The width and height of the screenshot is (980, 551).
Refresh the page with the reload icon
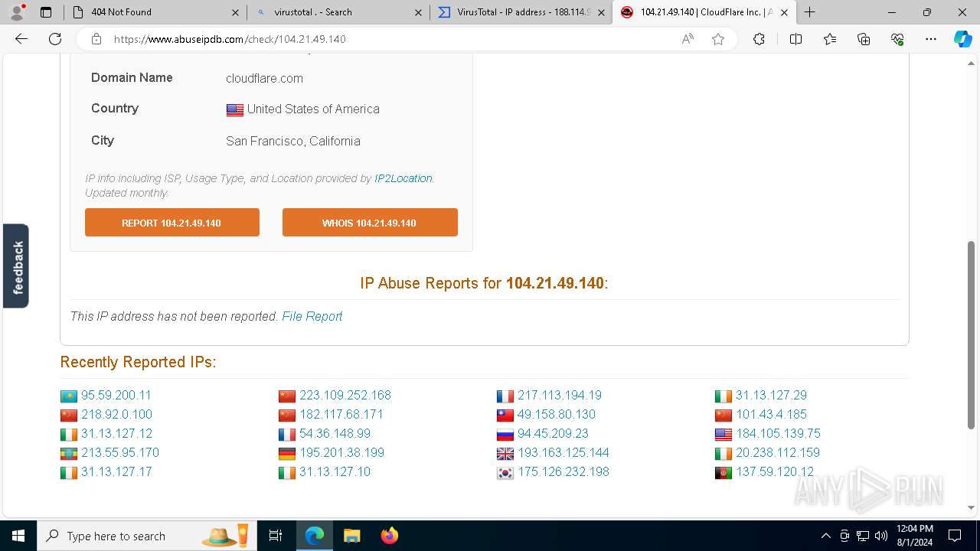55,39
